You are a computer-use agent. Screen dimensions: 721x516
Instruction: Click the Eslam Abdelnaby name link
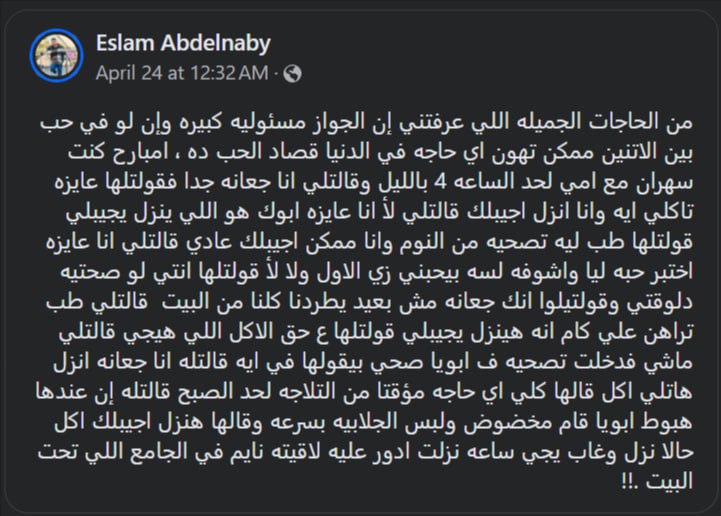click(x=183, y=43)
